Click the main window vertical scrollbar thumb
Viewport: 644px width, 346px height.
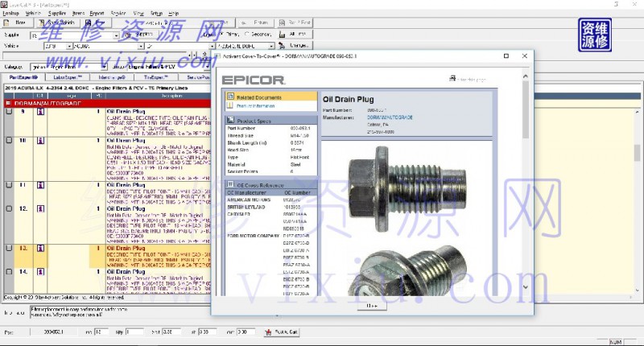637,153
